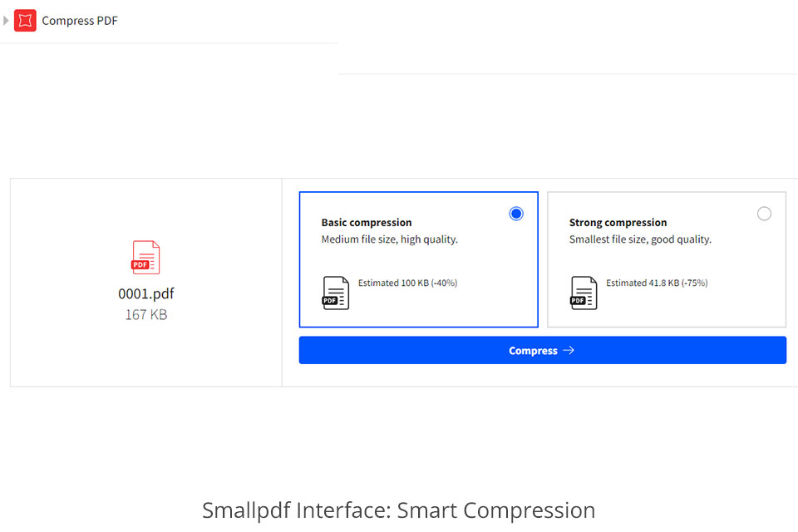
Task: Click the Basic compression heading
Action: (x=367, y=223)
